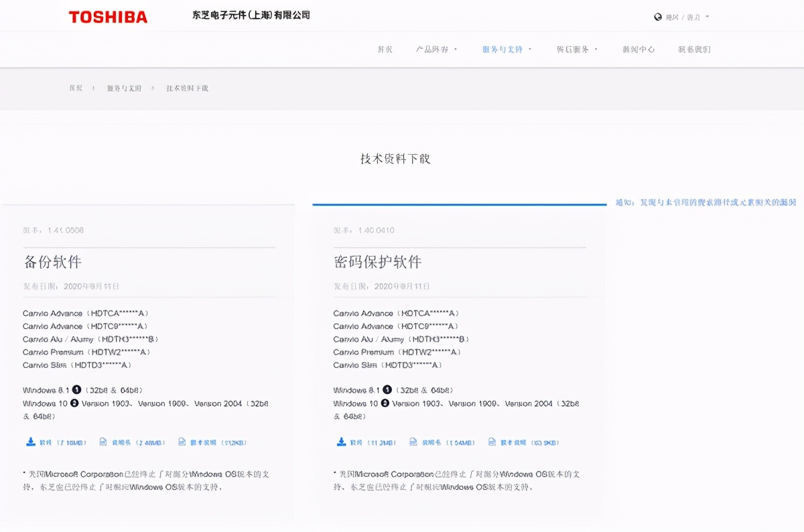This screenshot has height=532, width=804.
Task: Click the 东芝电子元件(上海)有限公司 company name
Action: click(x=251, y=15)
